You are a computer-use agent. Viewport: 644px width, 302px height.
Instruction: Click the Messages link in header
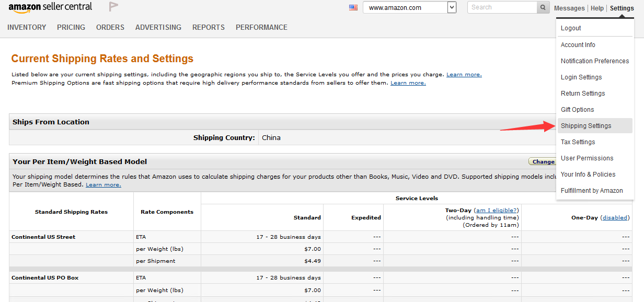pyautogui.click(x=569, y=8)
